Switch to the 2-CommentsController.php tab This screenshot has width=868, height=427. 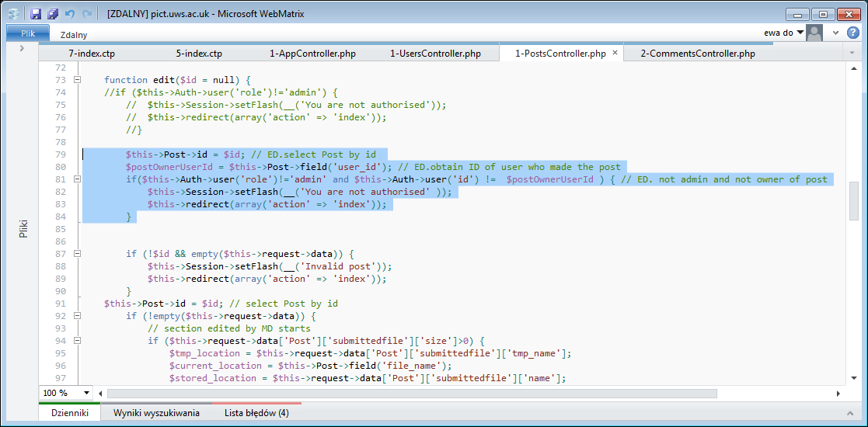(698, 54)
